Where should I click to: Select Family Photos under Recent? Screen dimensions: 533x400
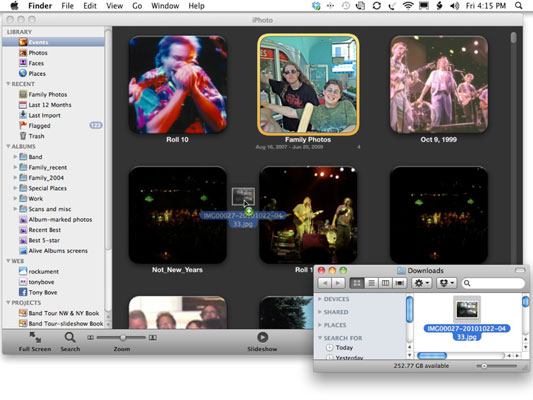coord(43,94)
